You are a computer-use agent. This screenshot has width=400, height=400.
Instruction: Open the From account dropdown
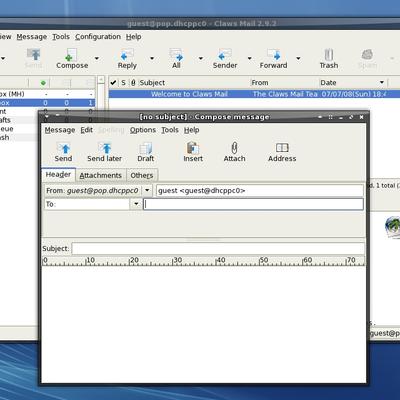click(x=147, y=190)
